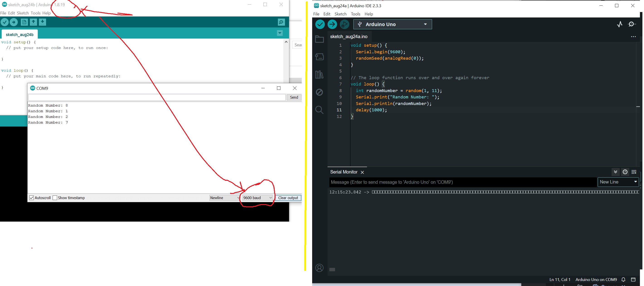
Task: Enable Show timestamp in the COM9 monitor
Action: pos(55,198)
